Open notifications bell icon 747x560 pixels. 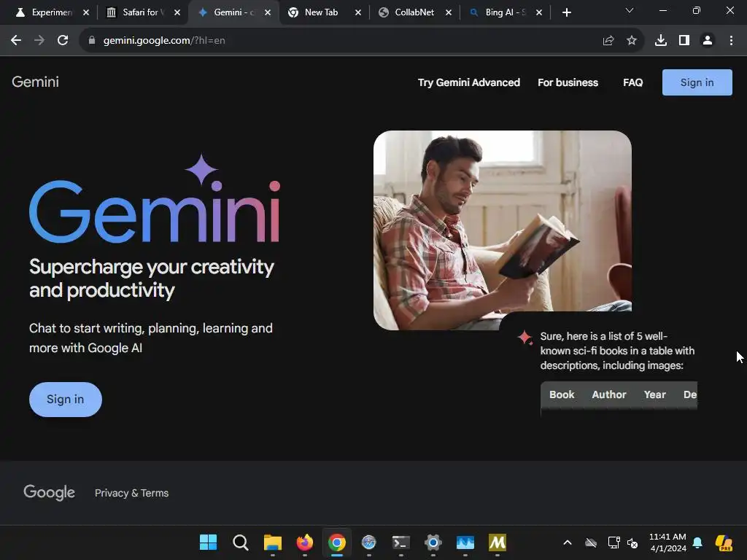click(x=697, y=542)
